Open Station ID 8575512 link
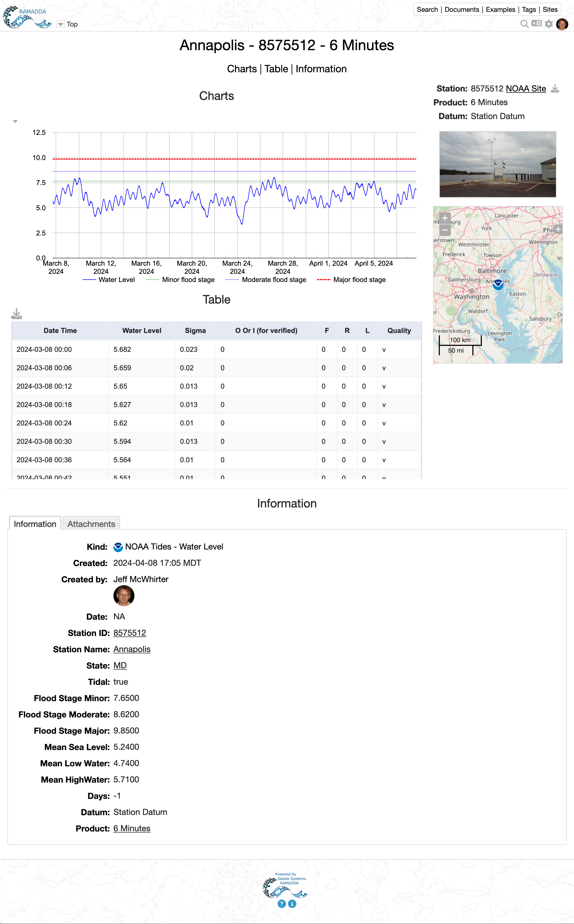Viewport: 574px width, 924px height. 129,633
